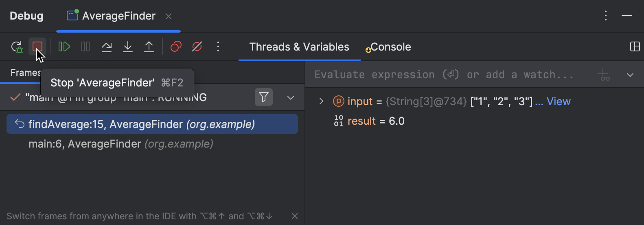
Task: Open the View Breakpoints dialog
Action: pyautogui.click(x=176, y=47)
